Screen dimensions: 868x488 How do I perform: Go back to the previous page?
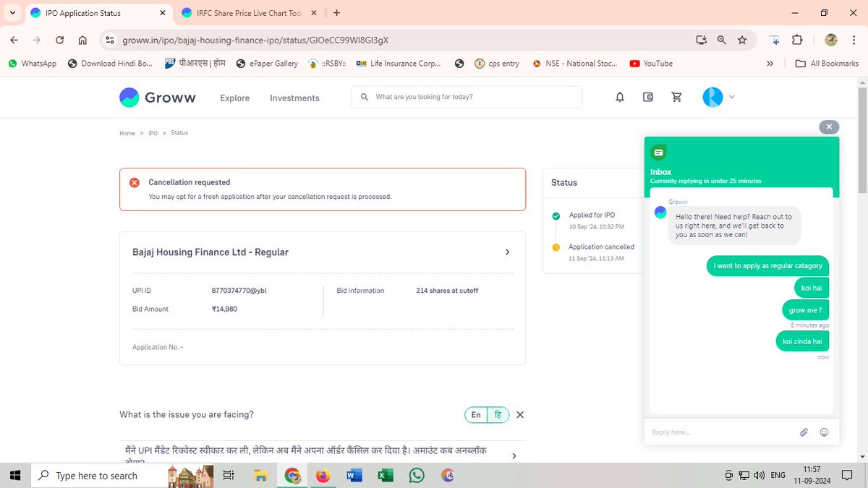[15, 40]
